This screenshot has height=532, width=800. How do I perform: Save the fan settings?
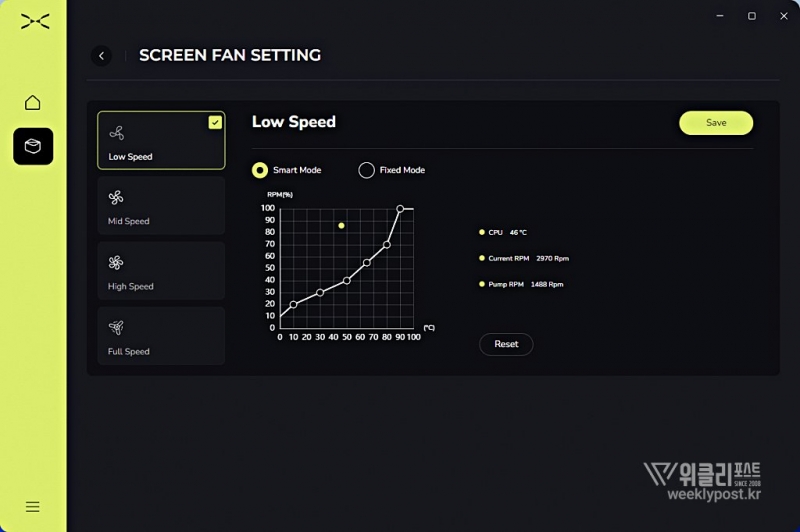716,123
